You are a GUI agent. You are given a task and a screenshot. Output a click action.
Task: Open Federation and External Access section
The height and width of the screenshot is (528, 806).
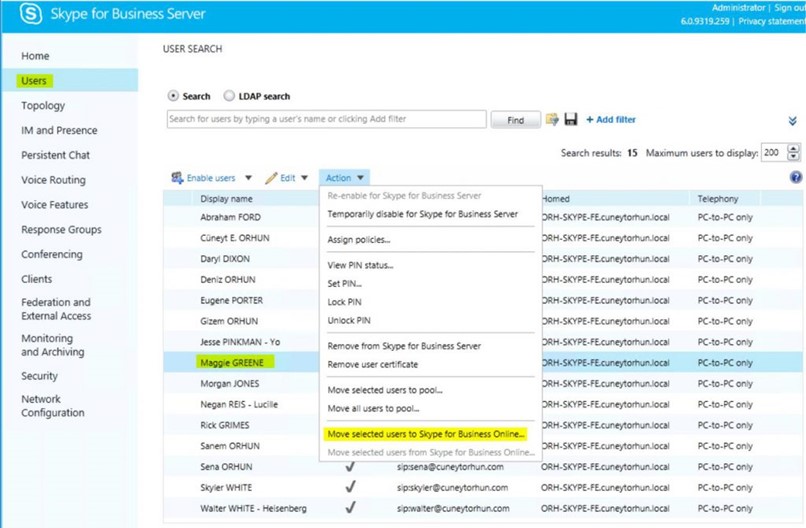tap(56, 309)
